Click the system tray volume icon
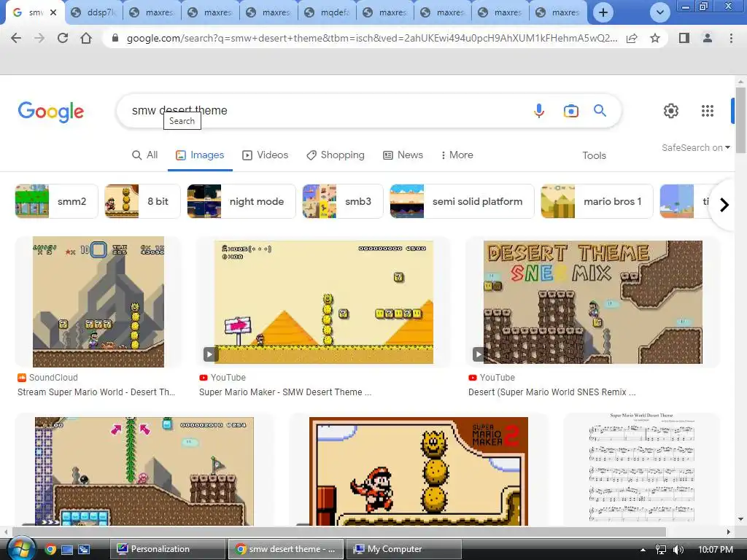The width and height of the screenshot is (747, 560). [678, 550]
